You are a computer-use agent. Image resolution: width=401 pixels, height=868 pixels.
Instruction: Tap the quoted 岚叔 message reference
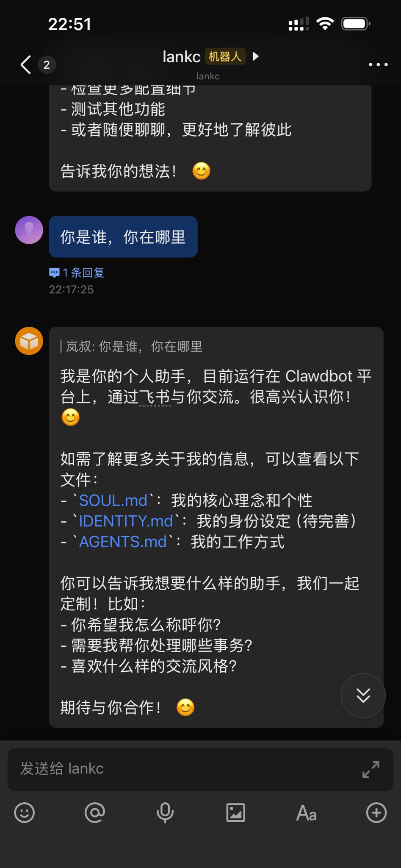point(132,347)
